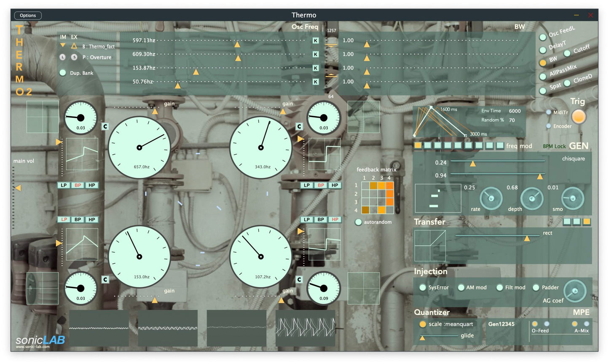Click the EX export preset triangle
This screenshot has width=609, height=364.
click(74, 45)
